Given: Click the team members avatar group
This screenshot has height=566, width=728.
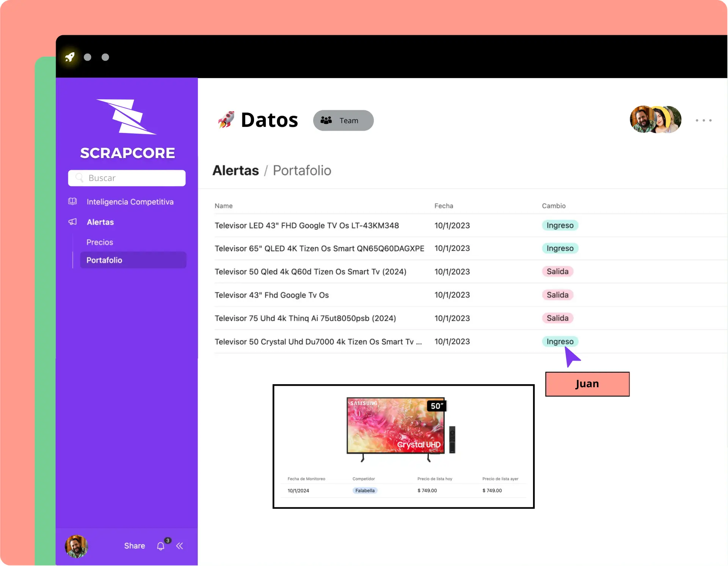Looking at the screenshot, I should click(x=655, y=120).
